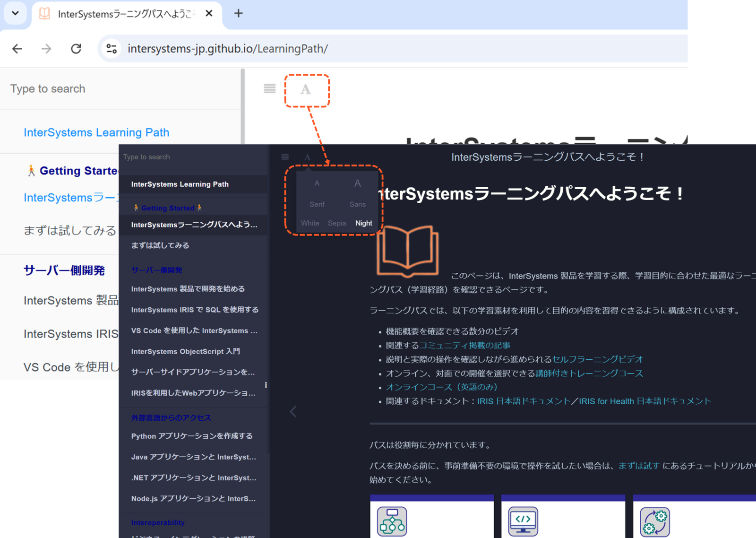View site information icon in address bar
756x538 pixels.
click(112, 49)
